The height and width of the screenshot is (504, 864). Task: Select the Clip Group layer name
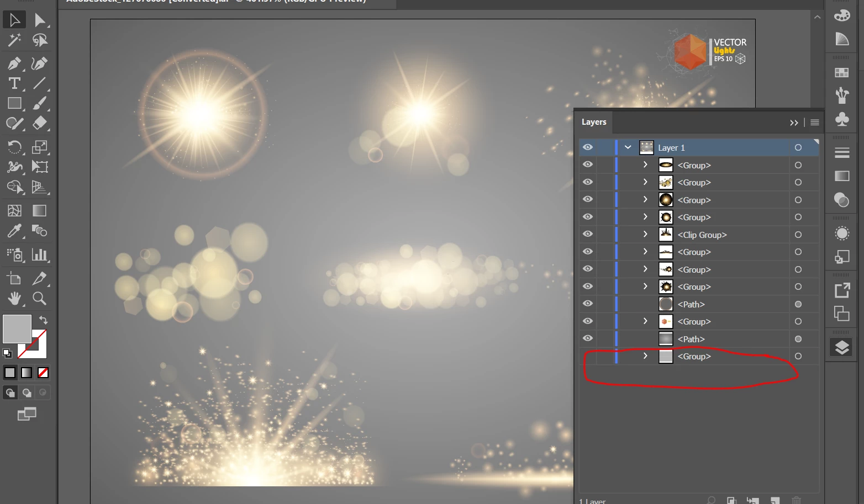pos(702,235)
